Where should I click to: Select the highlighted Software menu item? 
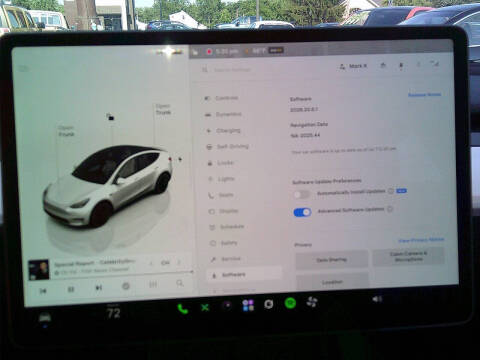pos(244,275)
